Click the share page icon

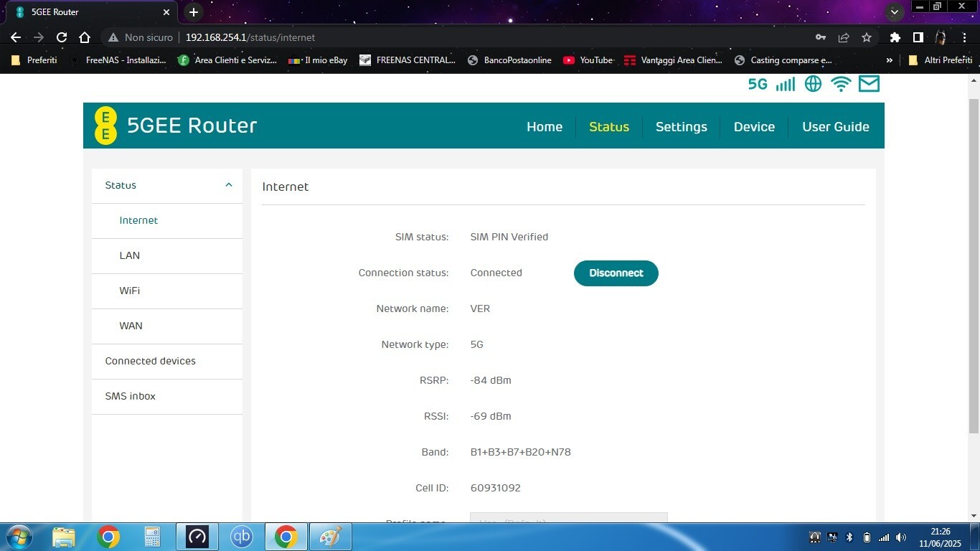coord(844,37)
